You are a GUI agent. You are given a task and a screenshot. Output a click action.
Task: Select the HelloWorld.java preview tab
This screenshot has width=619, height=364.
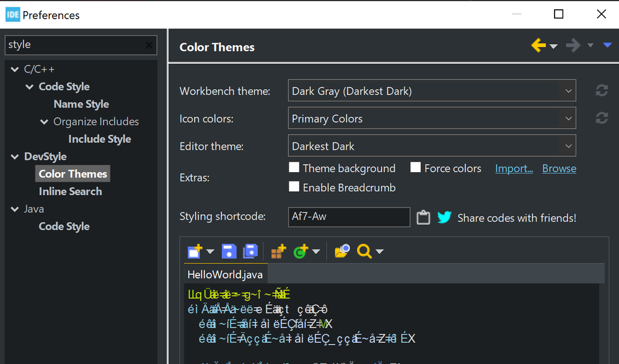(226, 274)
